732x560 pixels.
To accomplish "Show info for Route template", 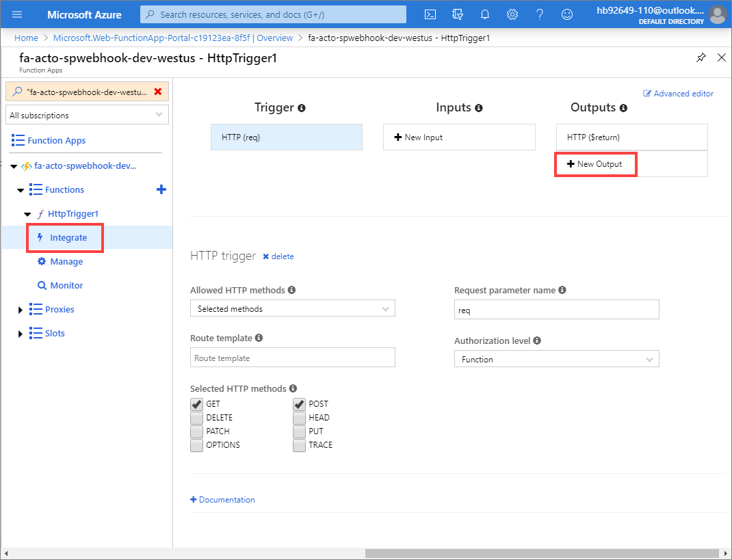I will (x=259, y=337).
